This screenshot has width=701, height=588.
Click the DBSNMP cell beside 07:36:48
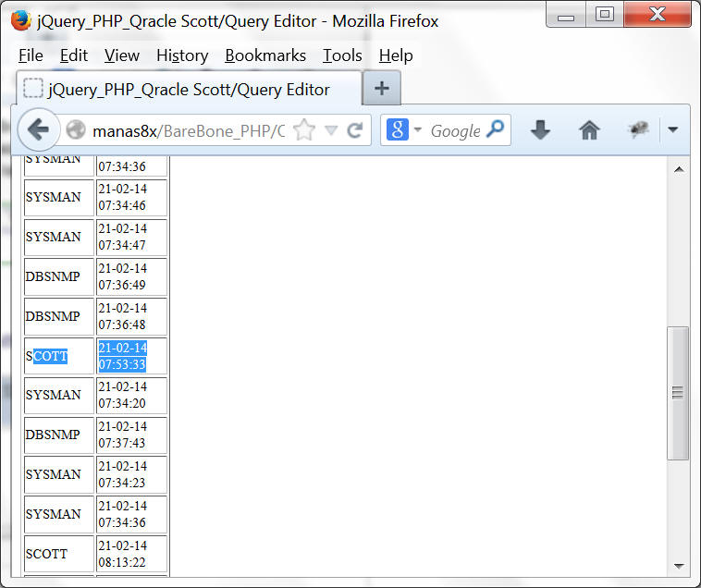tap(59, 316)
